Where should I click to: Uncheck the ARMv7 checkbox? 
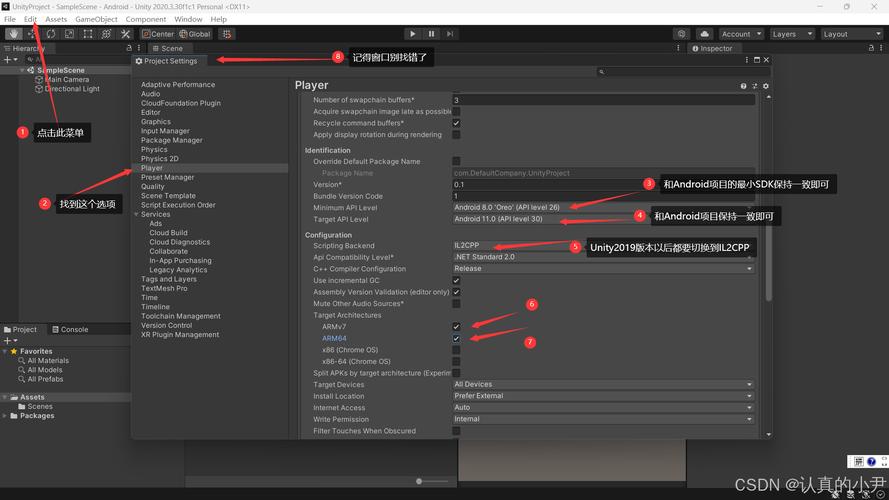(x=456, y=327)
